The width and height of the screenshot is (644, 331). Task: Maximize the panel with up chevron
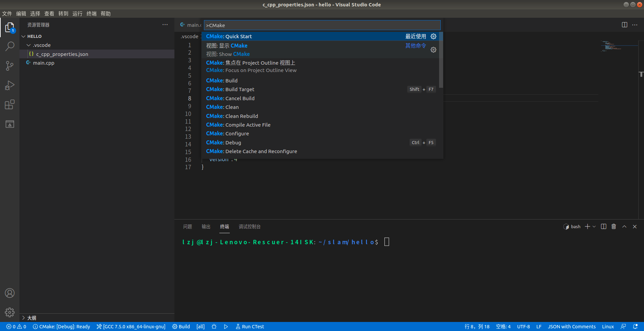(624, 226)
